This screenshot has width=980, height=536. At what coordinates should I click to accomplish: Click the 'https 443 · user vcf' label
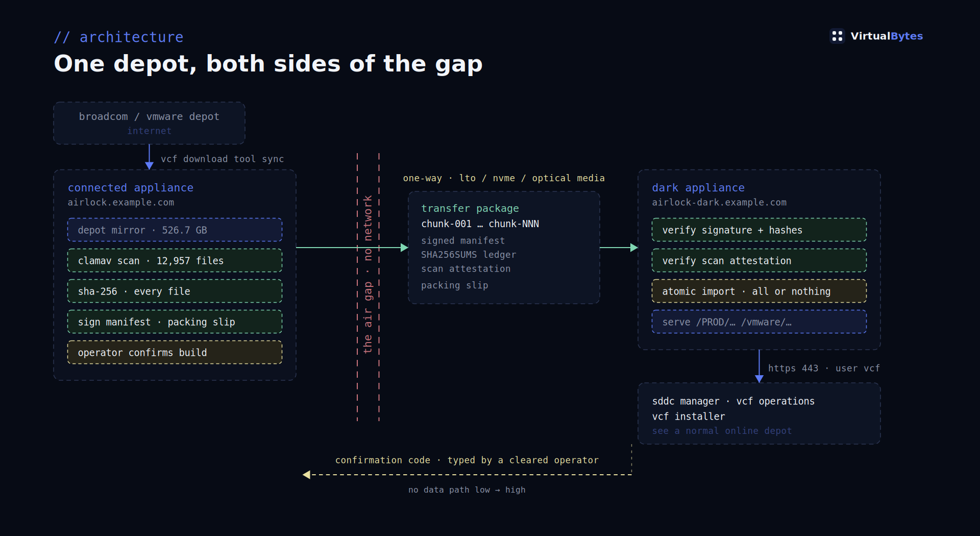coord(824,368)
